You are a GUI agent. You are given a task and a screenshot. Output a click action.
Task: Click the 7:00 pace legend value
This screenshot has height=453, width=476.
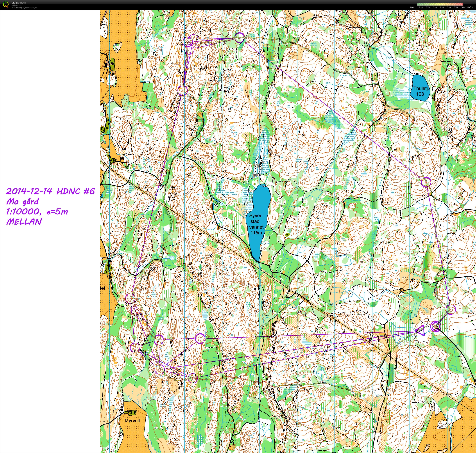click(x=442, y=7)
